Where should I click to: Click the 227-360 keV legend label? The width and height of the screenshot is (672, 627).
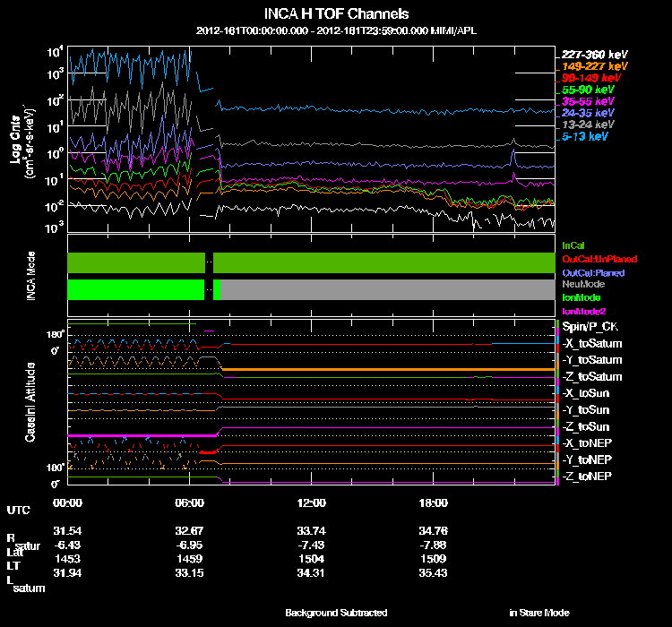tap(594, 55)
